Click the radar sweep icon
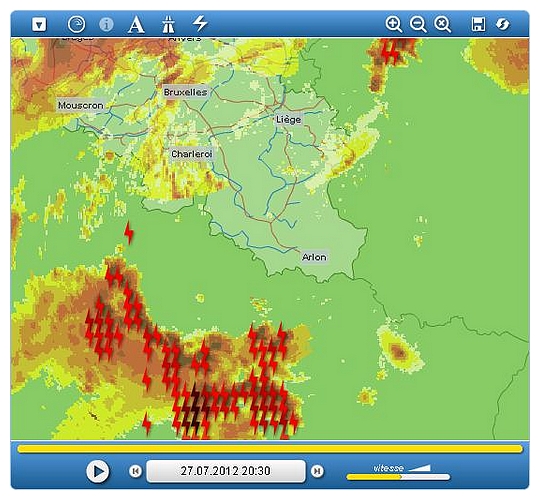This screenshot has height=500, width=540. click(x=76, y=24)
